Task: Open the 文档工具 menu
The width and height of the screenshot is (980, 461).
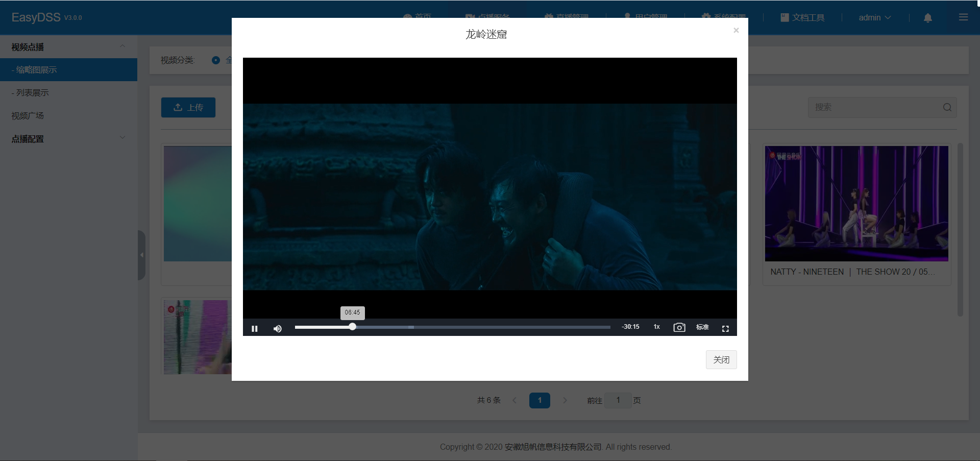Action: [x=802, y=17]
